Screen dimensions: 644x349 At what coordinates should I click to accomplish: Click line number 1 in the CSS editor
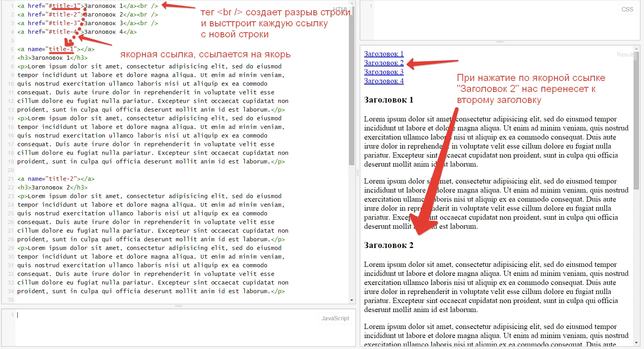point(371,6)
